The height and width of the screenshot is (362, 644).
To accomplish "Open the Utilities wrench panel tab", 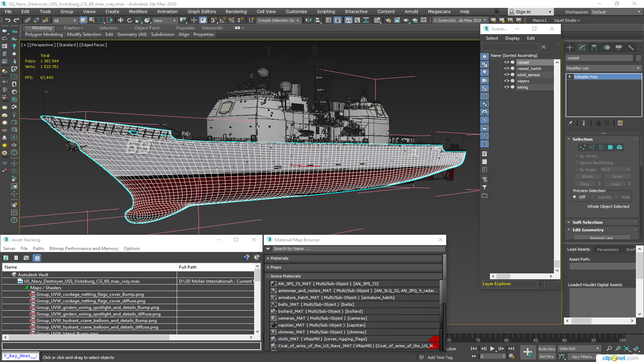I will tap(631, 48).
